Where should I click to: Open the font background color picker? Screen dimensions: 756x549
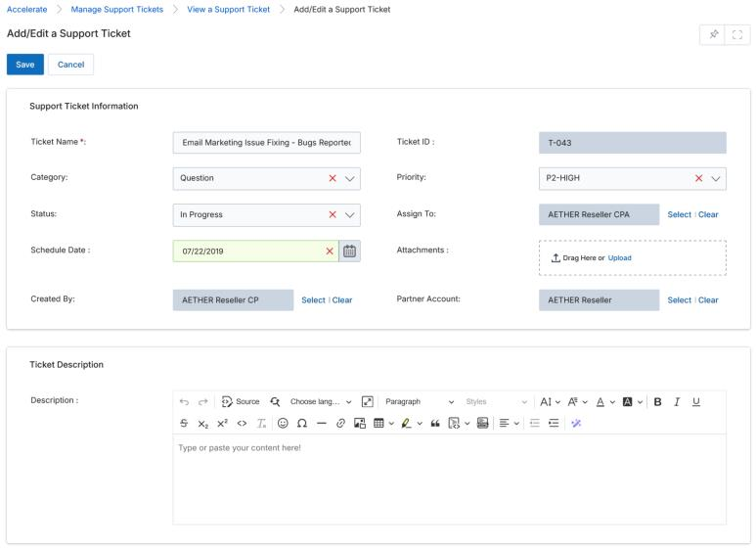(633, 402)
